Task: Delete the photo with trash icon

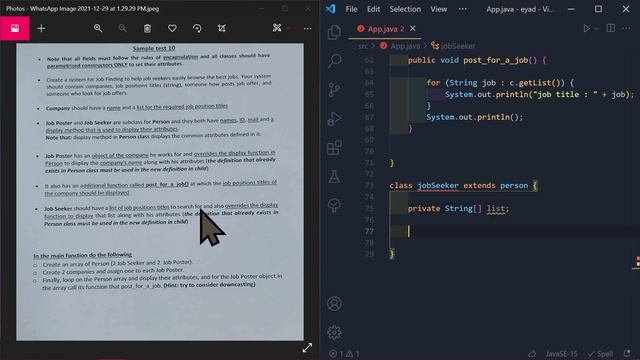Action: [147, 28]
